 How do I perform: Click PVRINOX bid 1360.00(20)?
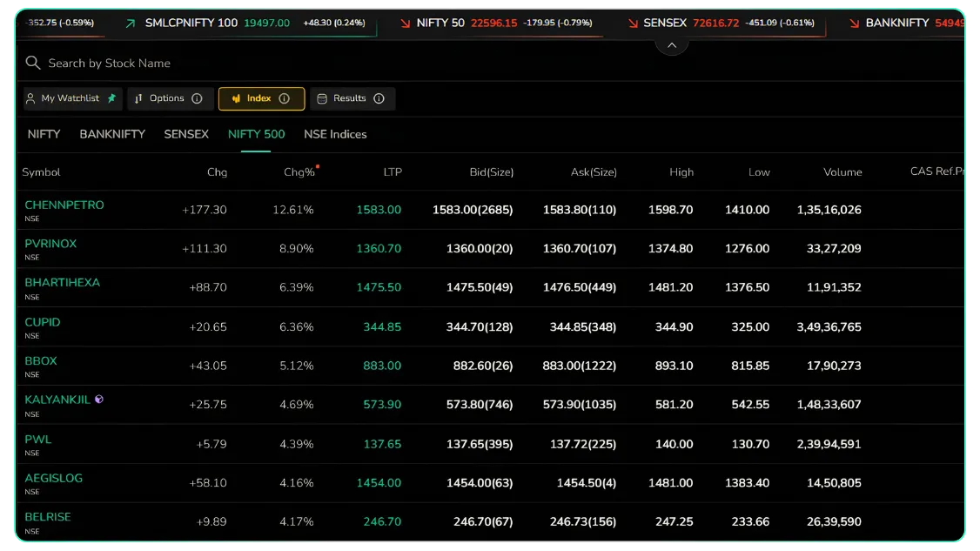(x=480, y=249)
